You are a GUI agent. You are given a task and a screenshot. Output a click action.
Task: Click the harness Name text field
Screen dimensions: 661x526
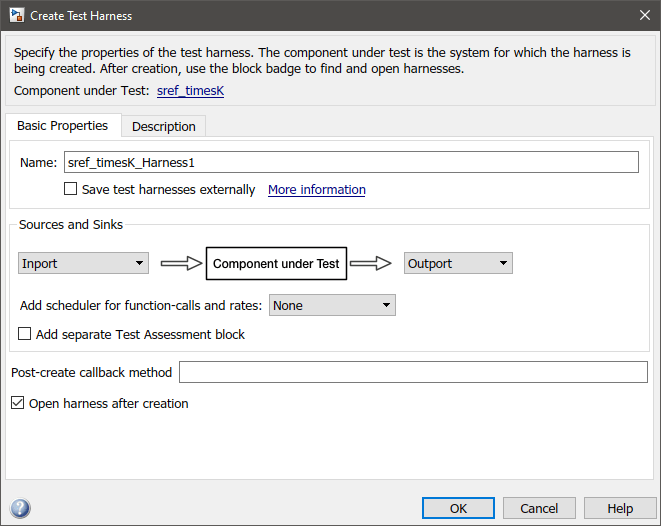click(x=351, y=162)
